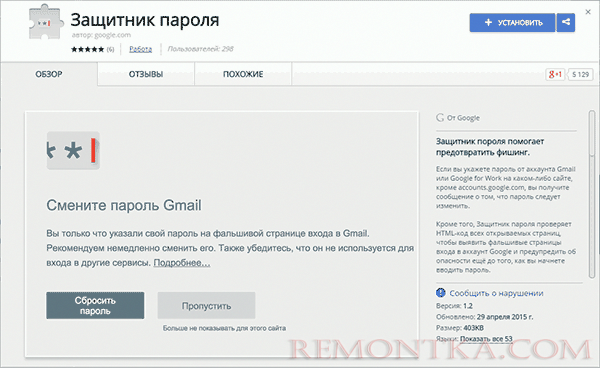Close the extension dialog with X
This screenshot has height=368, width=600.
588,12
